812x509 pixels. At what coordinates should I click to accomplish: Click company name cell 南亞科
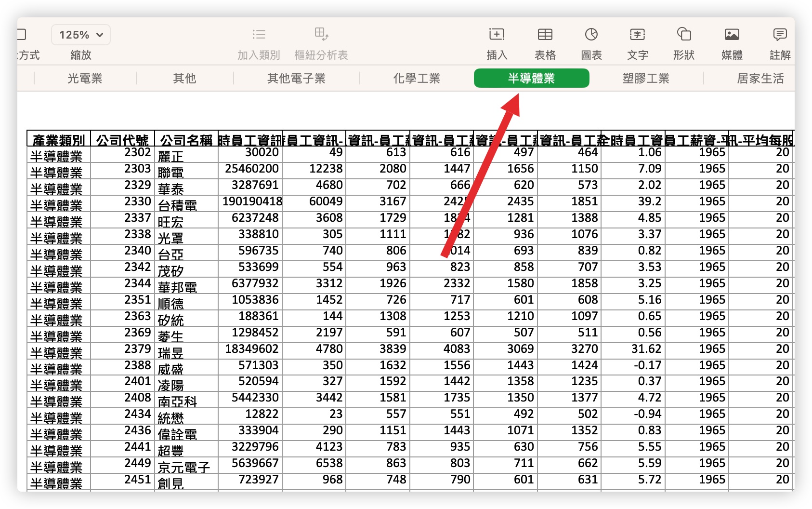pyautogui.click(x=186, y=400)
